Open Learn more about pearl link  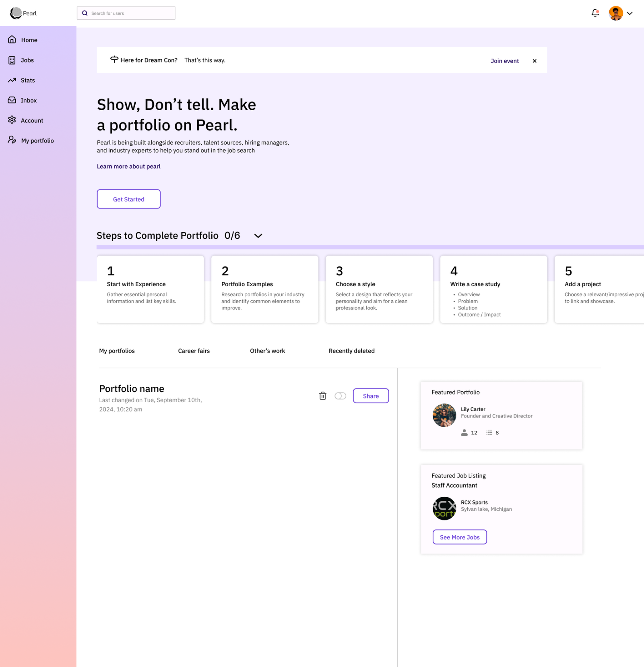coord(129,166)
